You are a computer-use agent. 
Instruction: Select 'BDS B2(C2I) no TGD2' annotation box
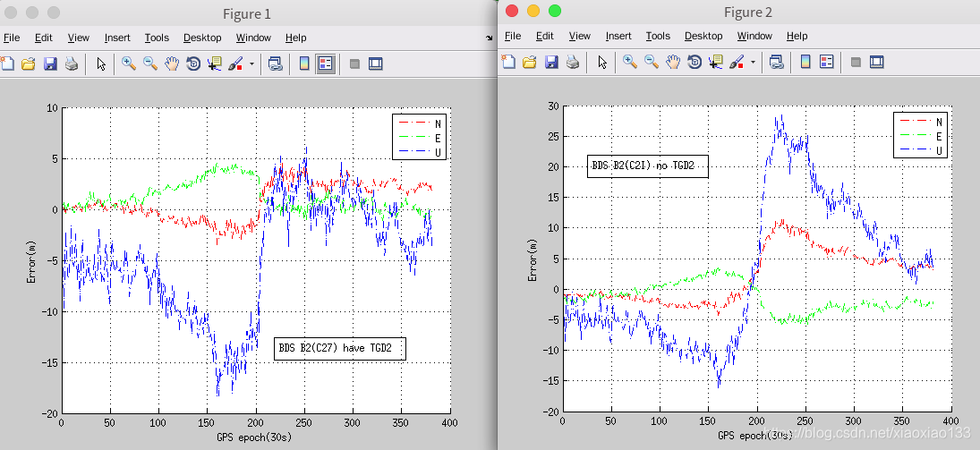click(x=647, y=166)
